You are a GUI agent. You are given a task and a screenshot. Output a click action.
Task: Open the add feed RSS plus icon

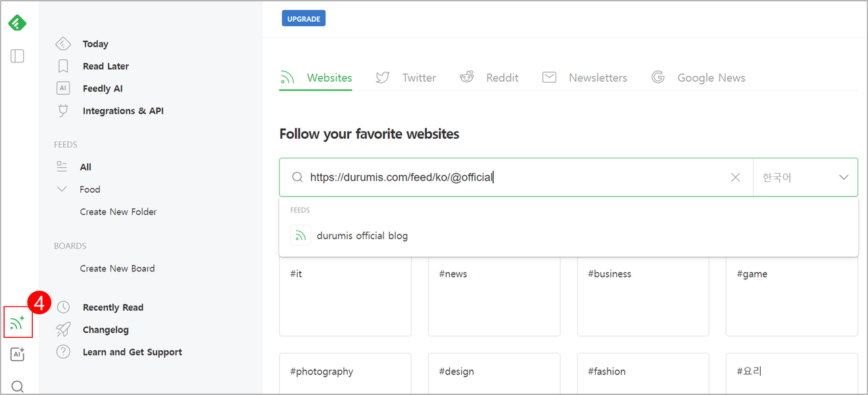click(18, 322)
